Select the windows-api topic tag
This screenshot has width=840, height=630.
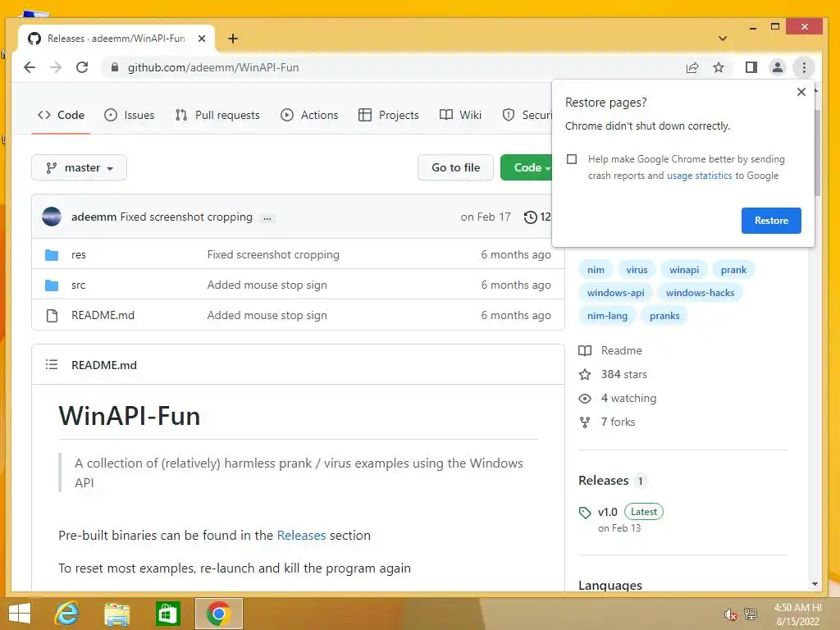click(615, 293)
